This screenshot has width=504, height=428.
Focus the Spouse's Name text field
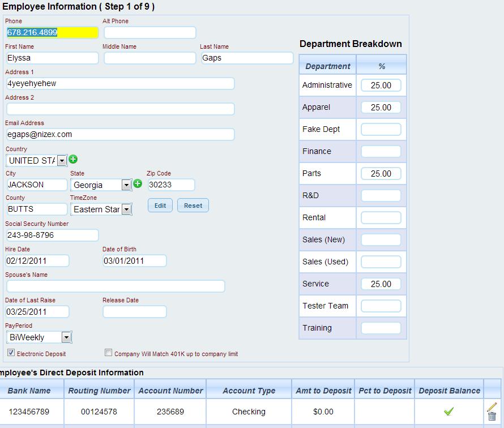pyautogui.click(x=116, y=286)
